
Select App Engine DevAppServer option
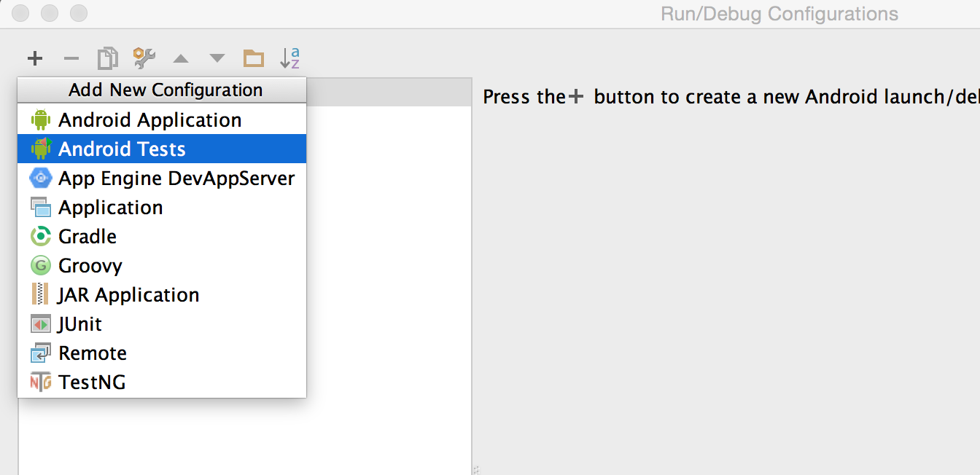click(176, 178)
